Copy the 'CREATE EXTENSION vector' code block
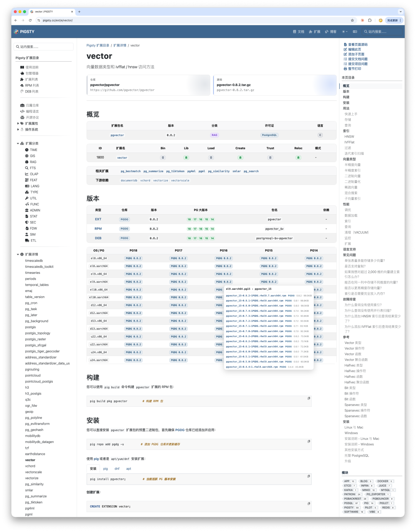 (x=309, y=503)
